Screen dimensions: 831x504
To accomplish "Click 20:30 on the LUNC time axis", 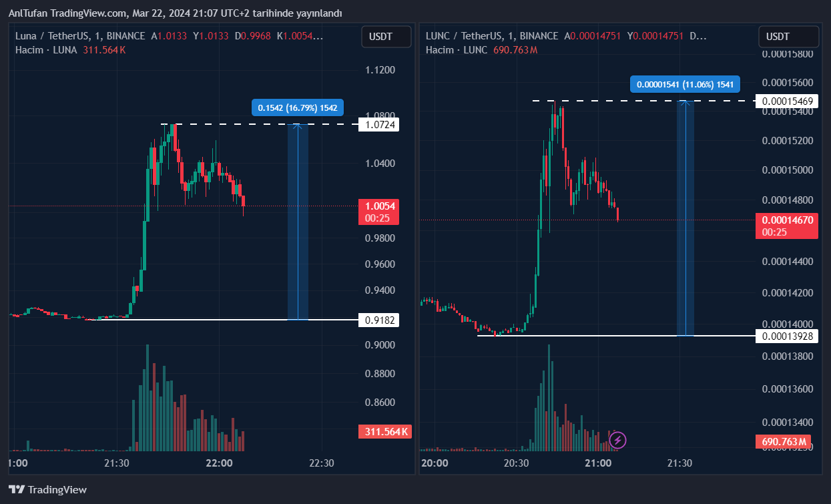I will click(516, 463).
